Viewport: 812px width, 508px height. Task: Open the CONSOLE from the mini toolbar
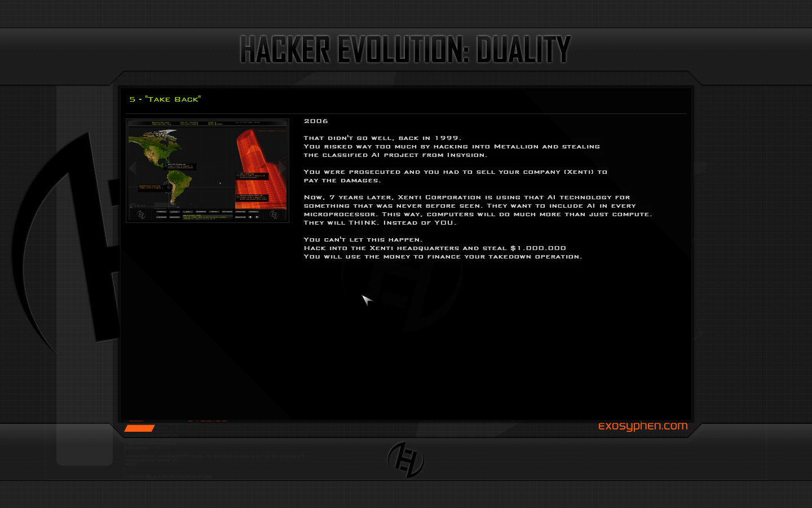coord(253,211)
